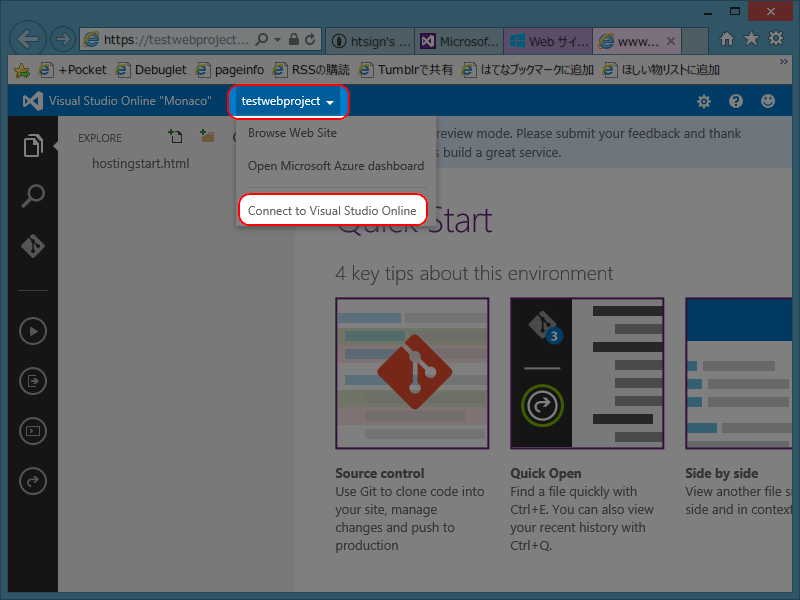Click the browser Back arrow button
The image size is (800, 600).
coord(28,39)
